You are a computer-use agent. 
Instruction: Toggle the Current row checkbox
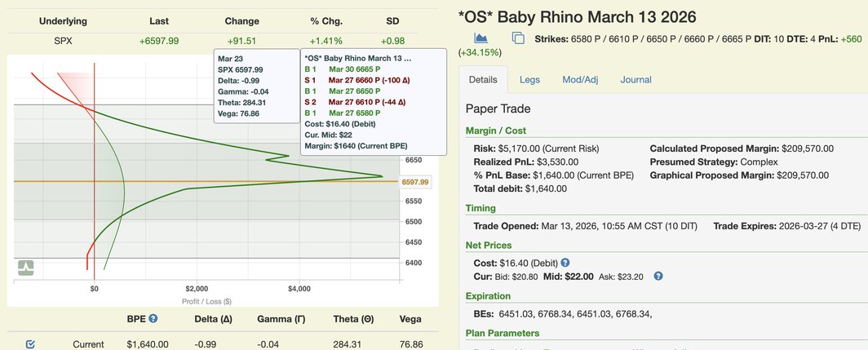[x=30, y=344]
